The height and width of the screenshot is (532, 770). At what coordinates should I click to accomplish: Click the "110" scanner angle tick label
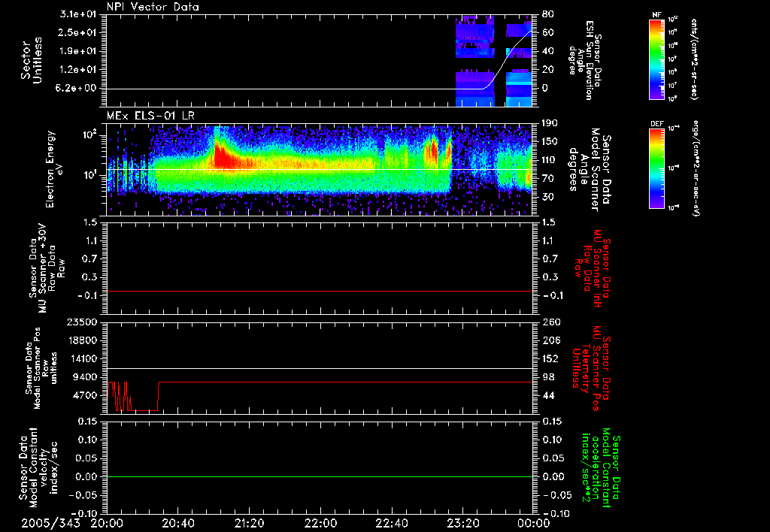tap(550, 160)
